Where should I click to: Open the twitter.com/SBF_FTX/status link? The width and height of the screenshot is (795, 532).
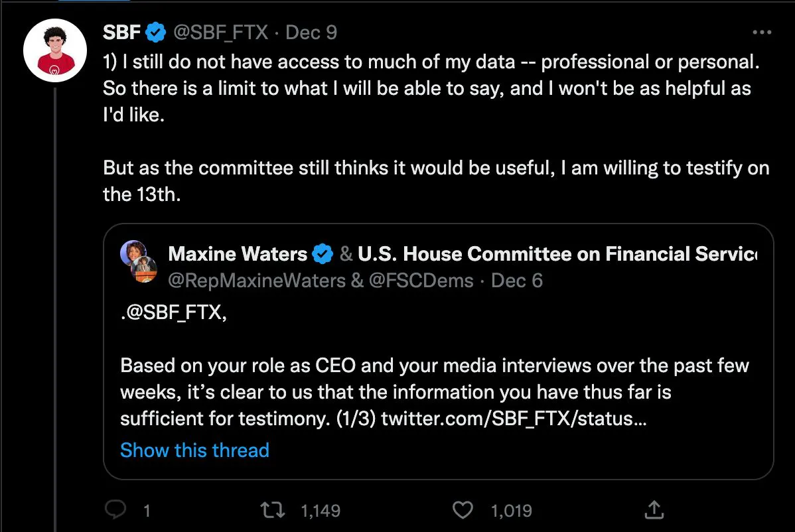click(x=513, y=419)
